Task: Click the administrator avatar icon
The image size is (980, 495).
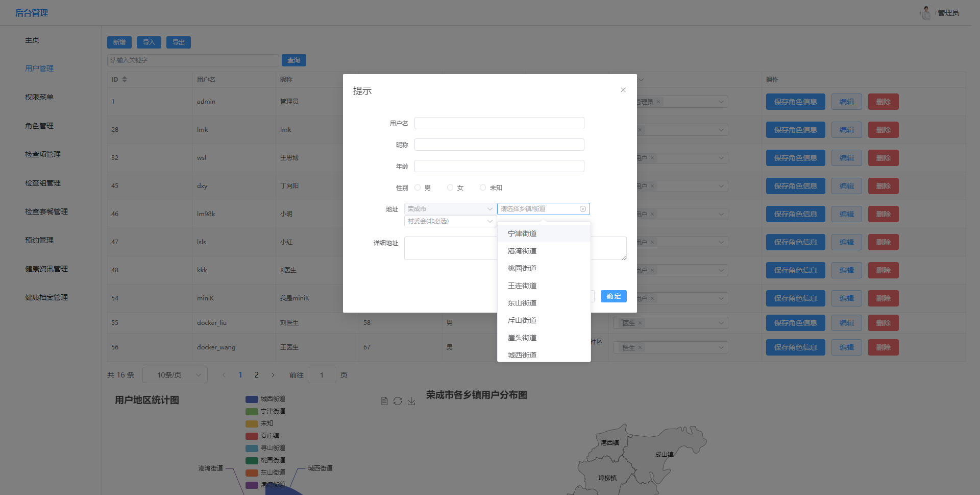Action: click(926, 13)
